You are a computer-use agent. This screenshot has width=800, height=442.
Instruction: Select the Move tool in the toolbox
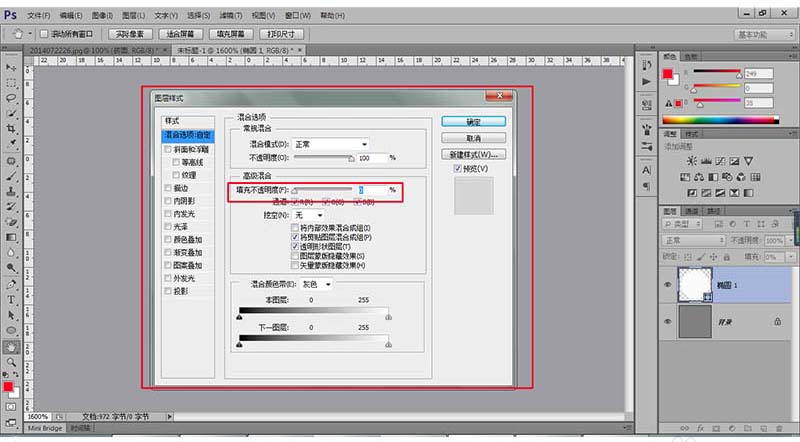(x=11, y=67)
